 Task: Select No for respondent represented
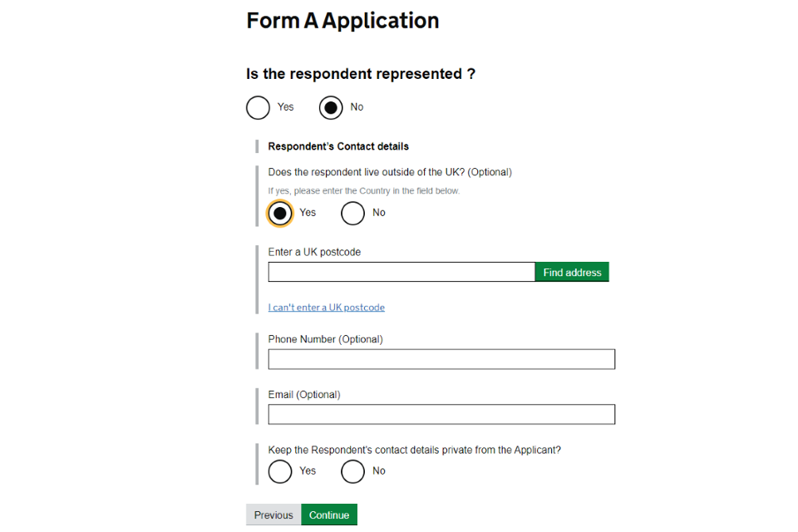click(x=332, y=107)
